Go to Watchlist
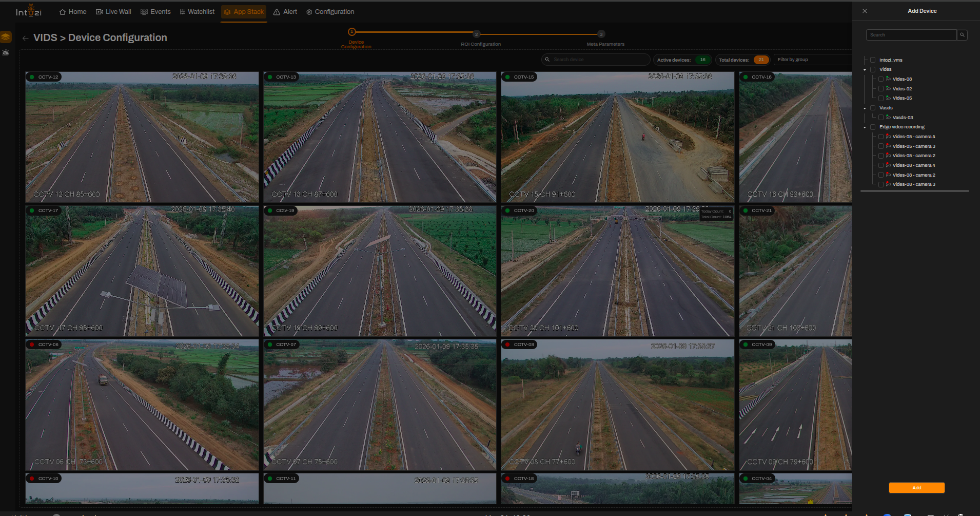This screenshot has height=516, width=980. tap(197, 12)
